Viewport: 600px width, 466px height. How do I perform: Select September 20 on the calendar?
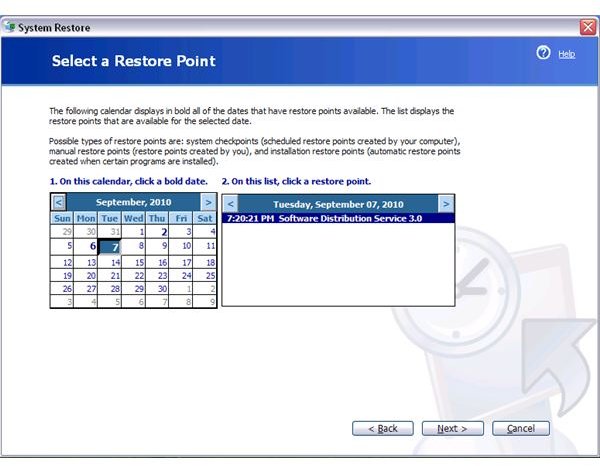86,275
